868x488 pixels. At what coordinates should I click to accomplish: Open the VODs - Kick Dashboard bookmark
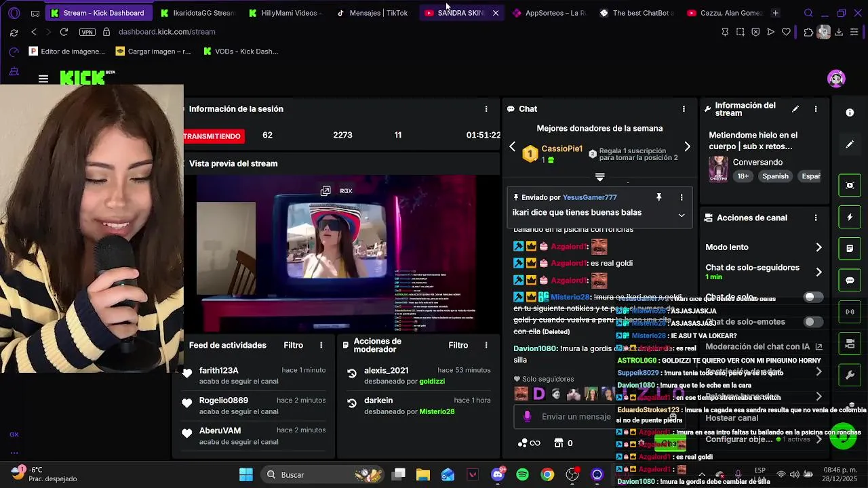pyautogui.click(x=241, y=51)
